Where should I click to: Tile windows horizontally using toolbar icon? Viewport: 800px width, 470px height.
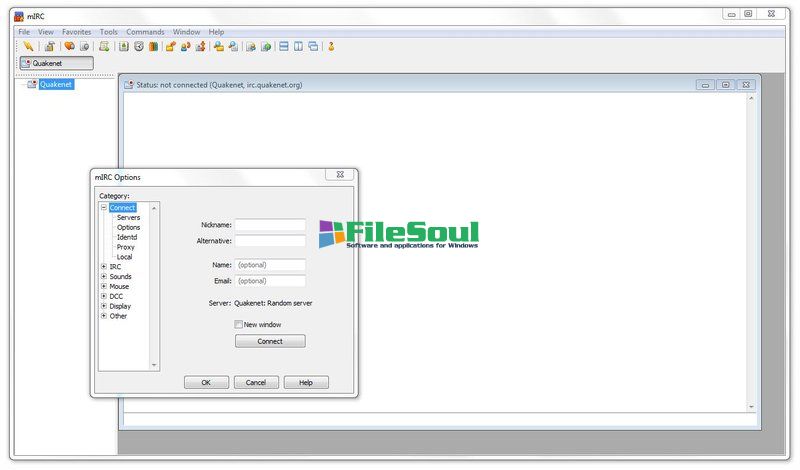tap(284, 46)
